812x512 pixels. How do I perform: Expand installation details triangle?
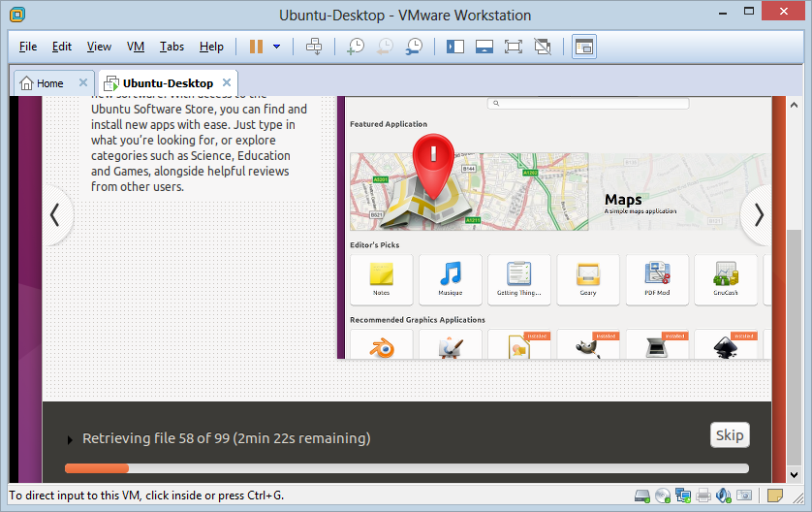coord(70,440)
